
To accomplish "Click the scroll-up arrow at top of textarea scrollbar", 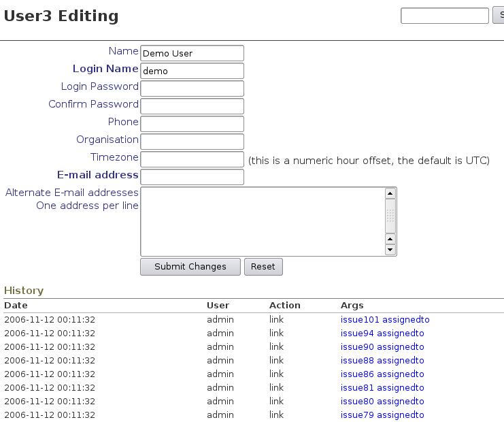I will pos(390,193).
